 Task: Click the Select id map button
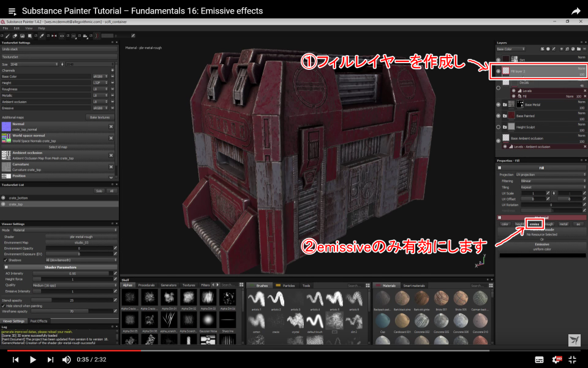(58, 147)
